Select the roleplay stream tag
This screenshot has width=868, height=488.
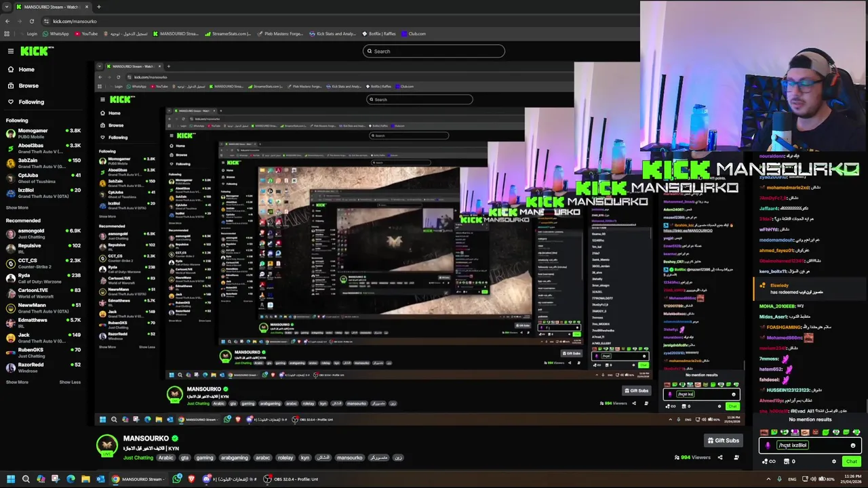[285, 457]
